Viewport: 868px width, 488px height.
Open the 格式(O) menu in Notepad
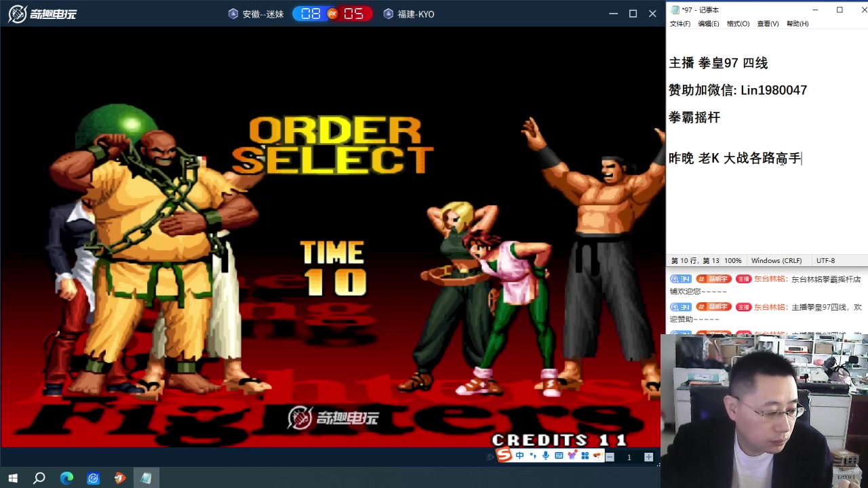(738, 24)
